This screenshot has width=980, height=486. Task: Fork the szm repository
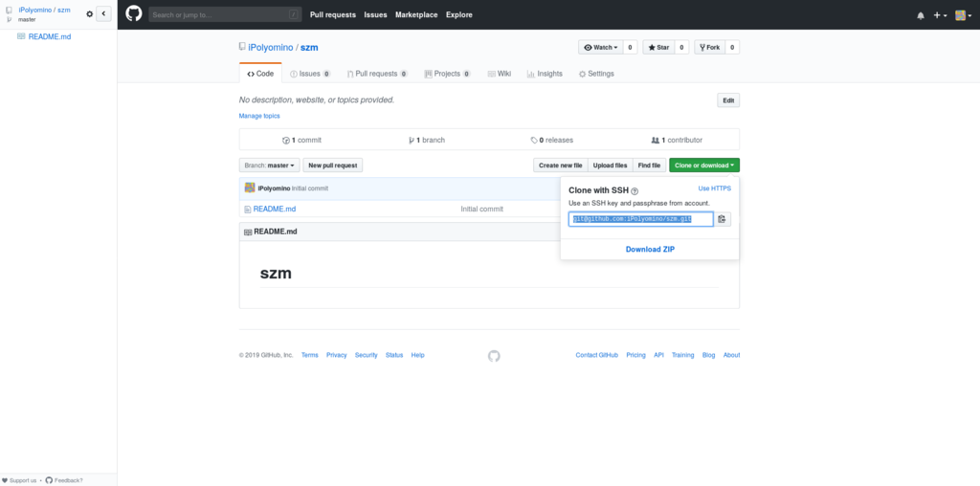pyautogui.click(x=710, y=48)
